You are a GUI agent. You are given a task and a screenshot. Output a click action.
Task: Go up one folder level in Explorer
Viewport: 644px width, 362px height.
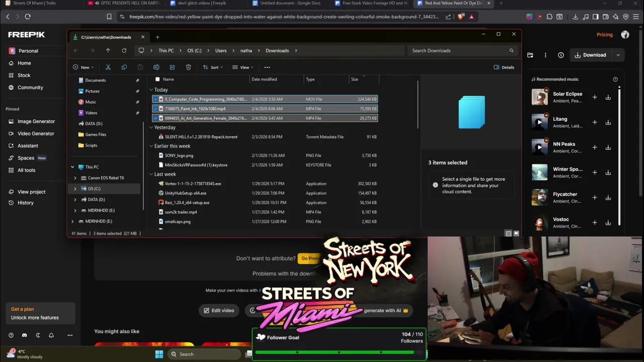(x=108, y=50)
